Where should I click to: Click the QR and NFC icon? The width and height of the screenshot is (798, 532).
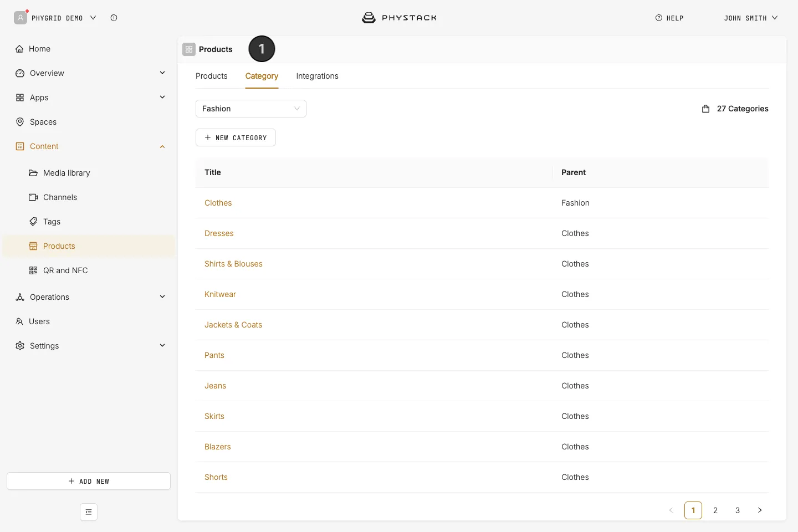tap(33, 270)
